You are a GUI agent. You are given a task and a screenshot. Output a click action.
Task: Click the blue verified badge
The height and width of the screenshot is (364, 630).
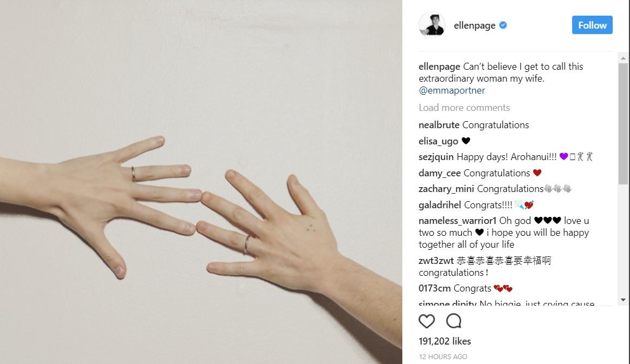tap(503, 25)
